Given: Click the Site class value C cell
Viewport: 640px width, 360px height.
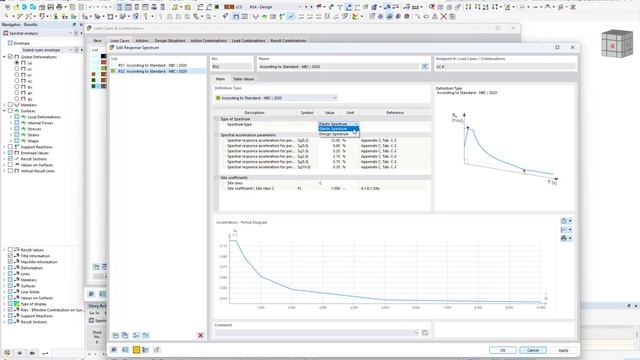Looking at the screenshot, I should (338, 183).
